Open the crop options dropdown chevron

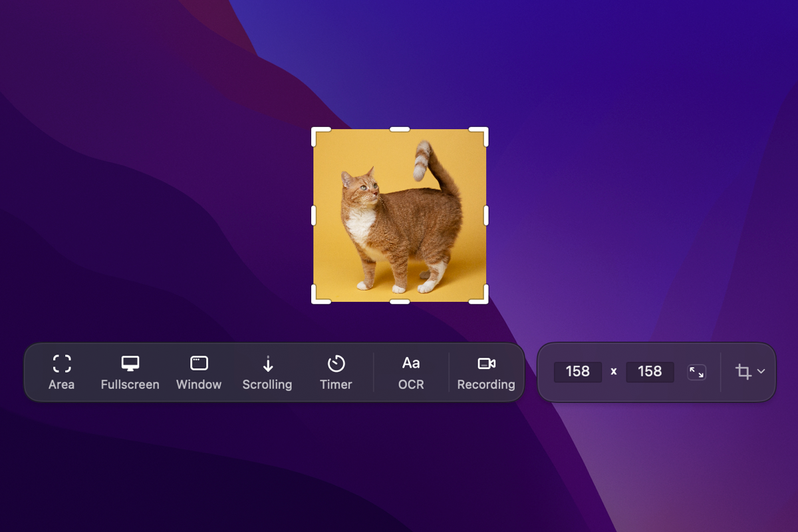(x=761, y=372)
